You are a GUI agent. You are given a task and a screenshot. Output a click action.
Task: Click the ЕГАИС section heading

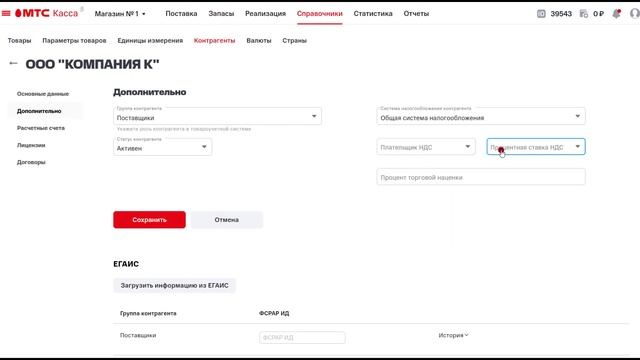(126, 264)
